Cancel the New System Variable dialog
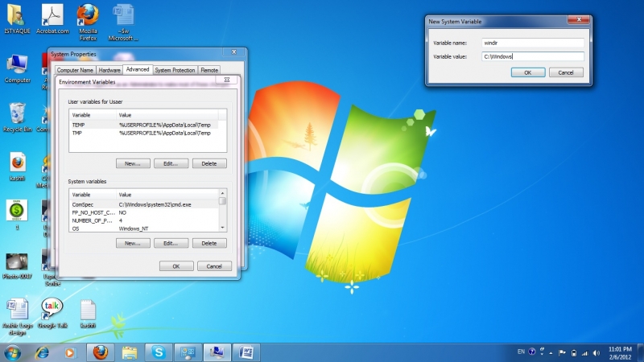Viewport: 644px width, 362px height. tap(566, 72)
